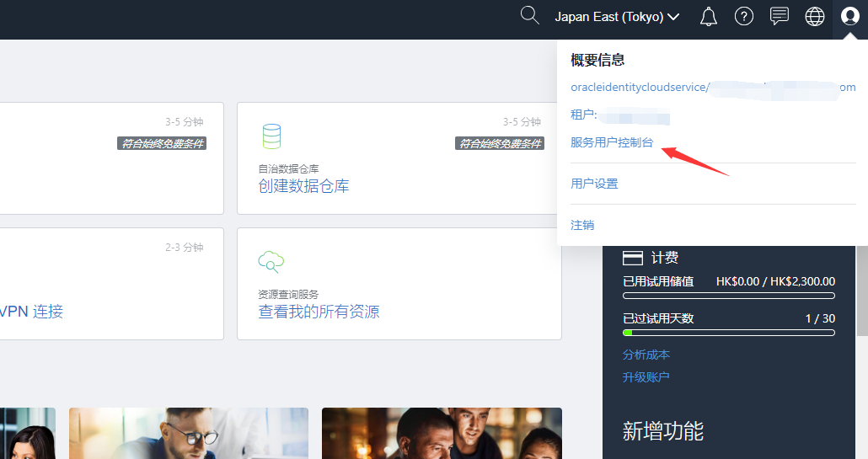Open 服务用户控制台 from profile menu
The width and height of the screenshot is (868, 459).
point(612,142)
